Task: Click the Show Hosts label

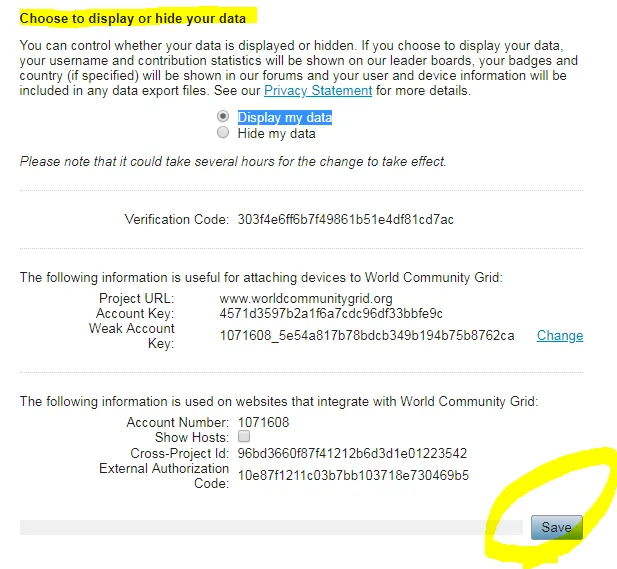Action: tap(192, 437)
